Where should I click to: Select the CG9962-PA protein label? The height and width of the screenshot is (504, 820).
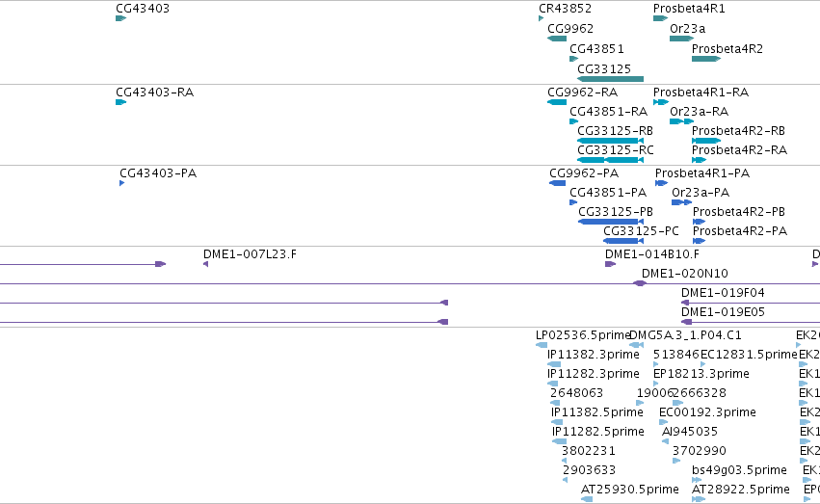pos(584,173)
